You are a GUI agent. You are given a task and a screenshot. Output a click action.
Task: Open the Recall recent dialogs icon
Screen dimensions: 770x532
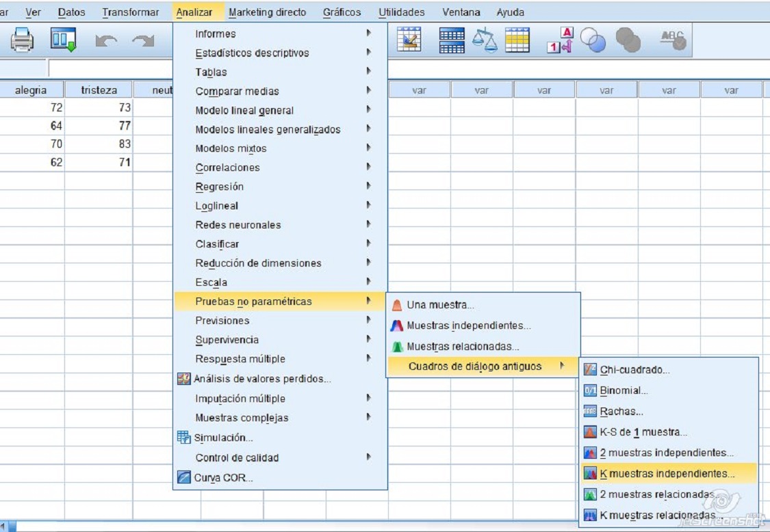(x=64, y=40)
